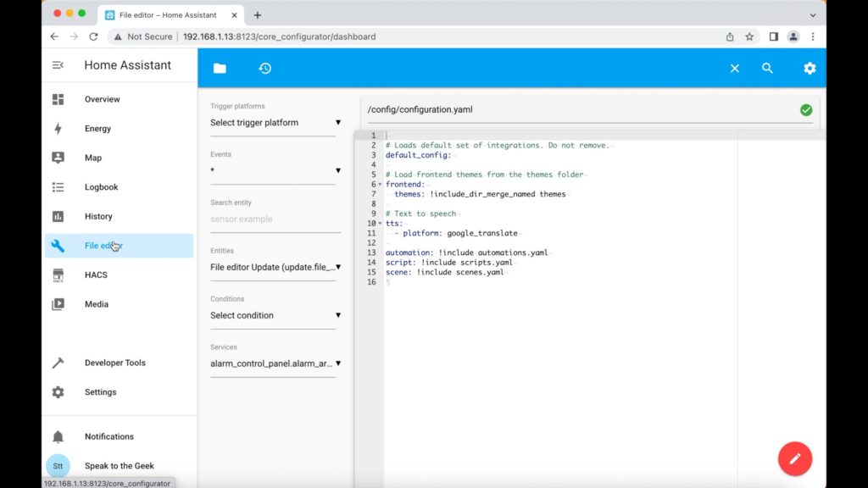
Task: Expand the Select condition dropdown
Action: (275, 315)
